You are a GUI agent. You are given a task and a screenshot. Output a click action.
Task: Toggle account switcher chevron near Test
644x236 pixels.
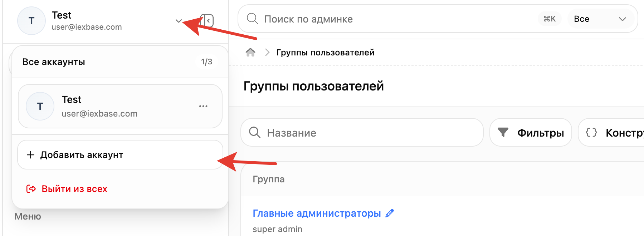[x=179, y=21]
